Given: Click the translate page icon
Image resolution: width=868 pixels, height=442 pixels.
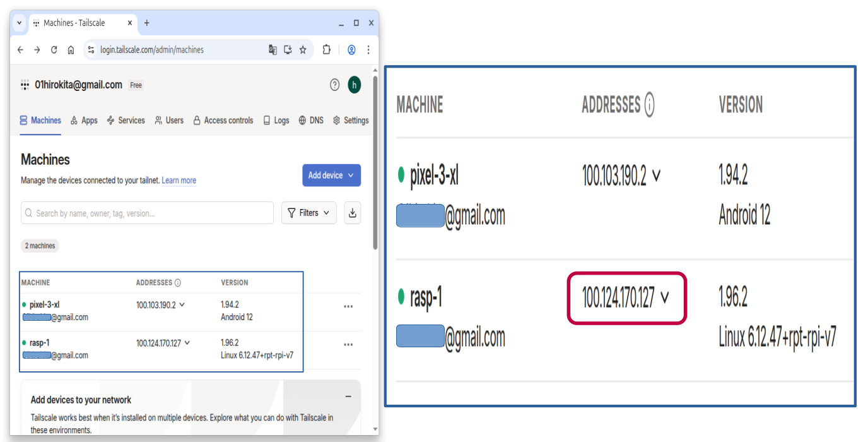Looking at the screenshot, I should (x=273, y=50).
